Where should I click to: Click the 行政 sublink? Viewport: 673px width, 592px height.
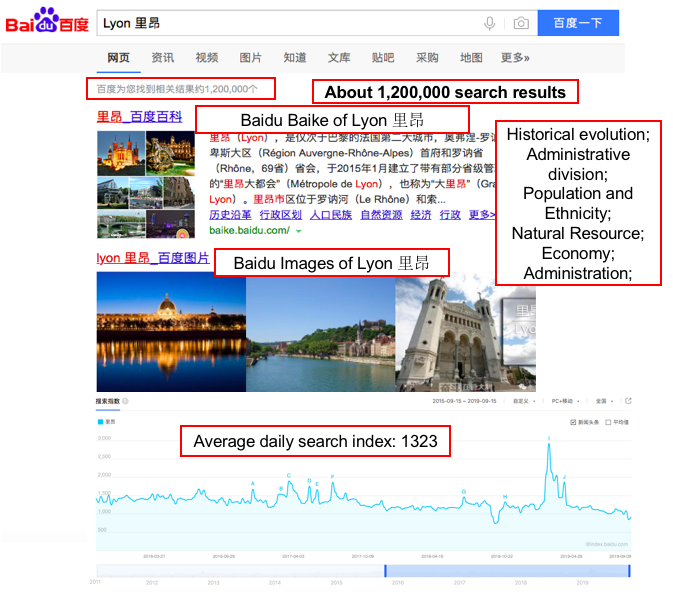coord(450,215)
